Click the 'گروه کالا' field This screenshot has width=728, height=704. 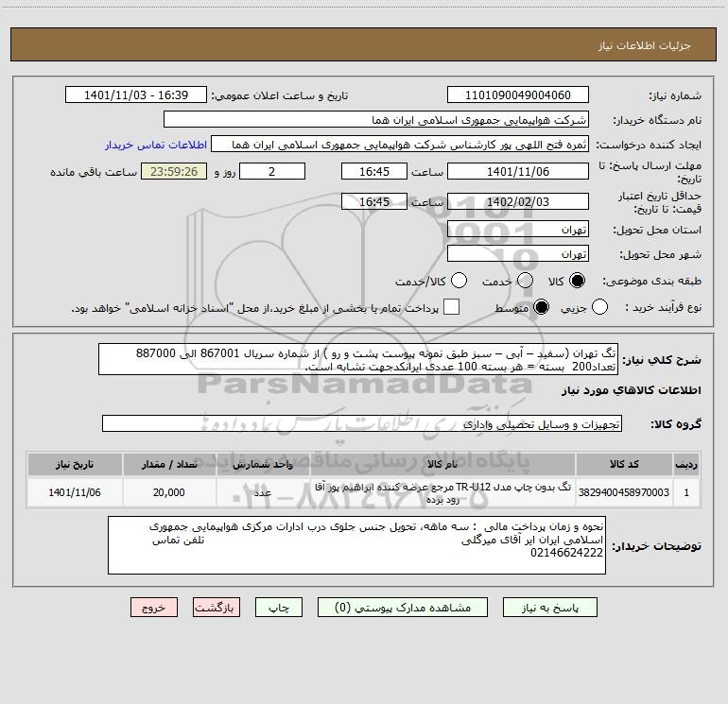[x=362, y=424]
